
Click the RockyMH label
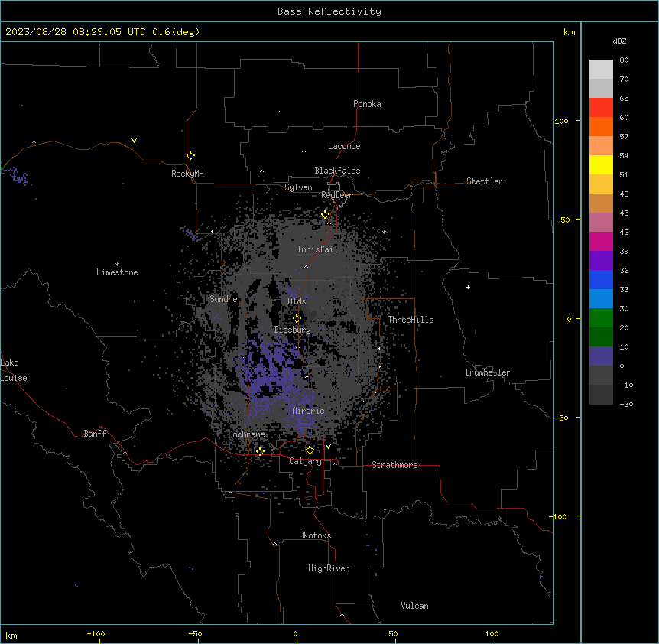coord(187,174)
